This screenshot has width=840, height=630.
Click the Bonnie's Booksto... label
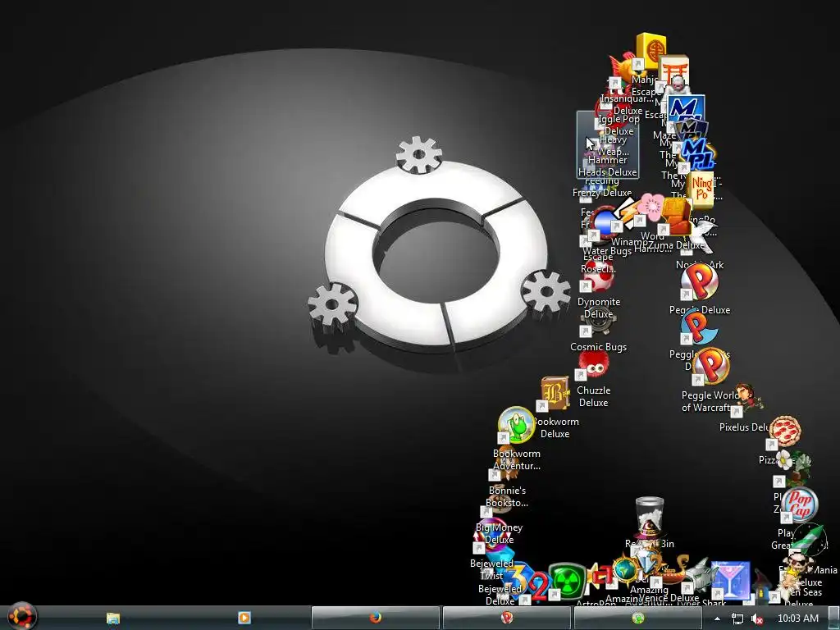coord(507,496)
